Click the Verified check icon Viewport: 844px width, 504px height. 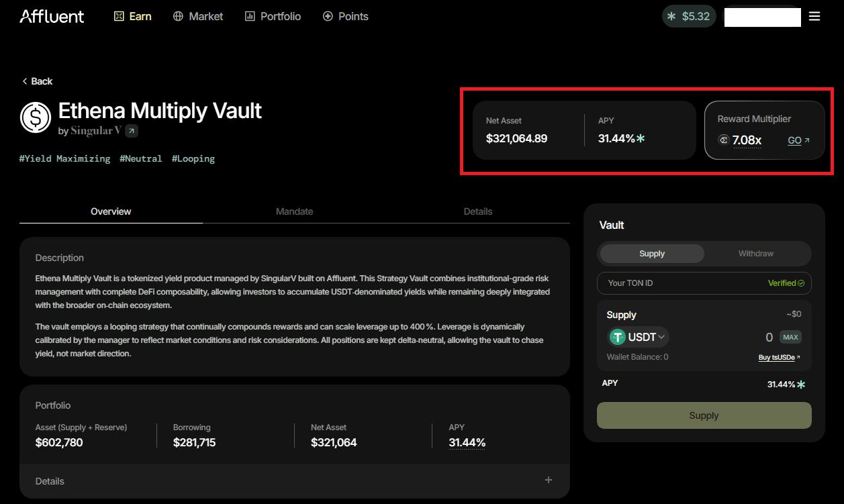pos(801,283)
